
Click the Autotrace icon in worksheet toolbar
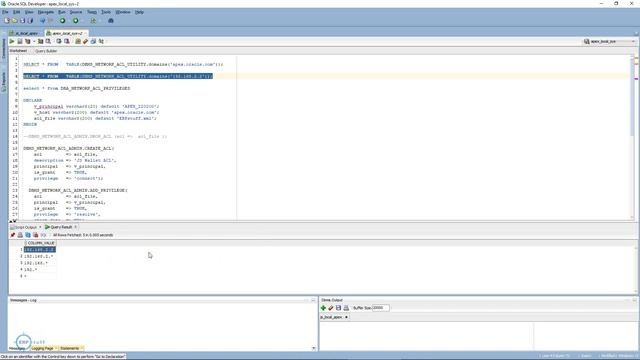40,41
